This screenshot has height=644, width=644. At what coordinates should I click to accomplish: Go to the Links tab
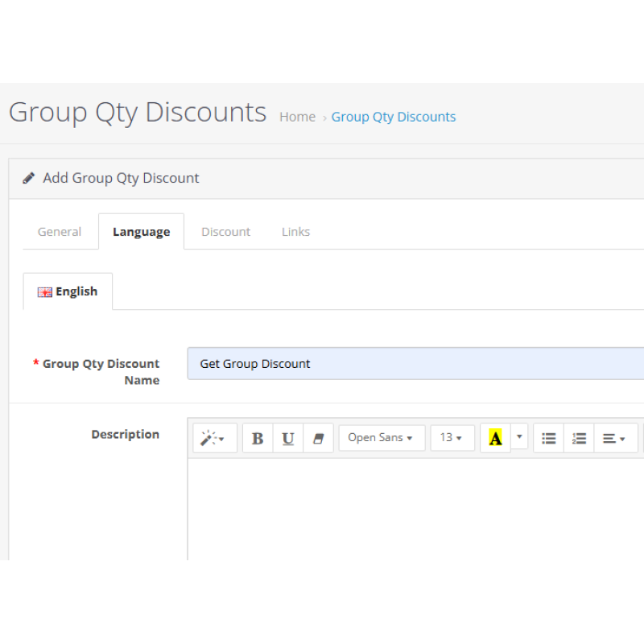point(295,232)
